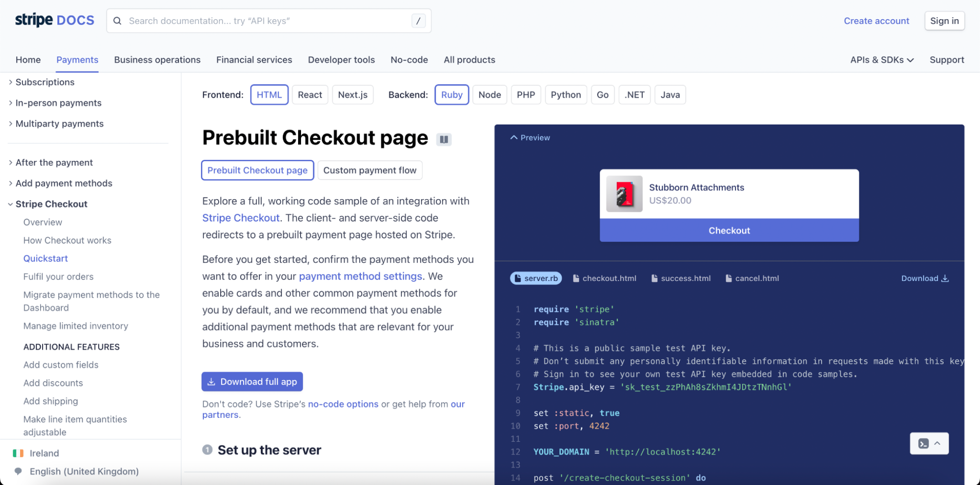Open the cancel.html file tab
The height and width of the screenshot is (485, 980).
tap(752, 278)
